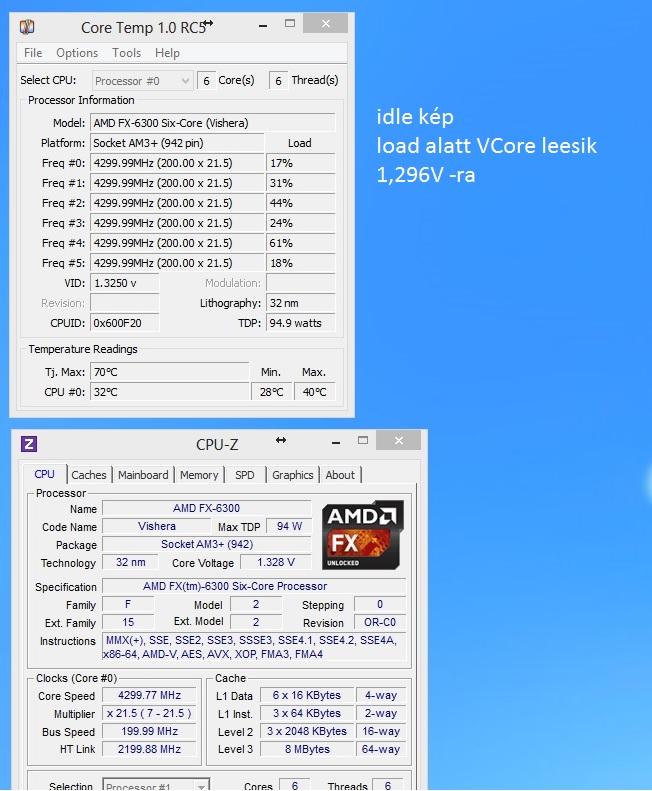Click the minimum temperature 28°C
Image resolution: width=652 pixels, height=791 pixels.
(271, 392)
